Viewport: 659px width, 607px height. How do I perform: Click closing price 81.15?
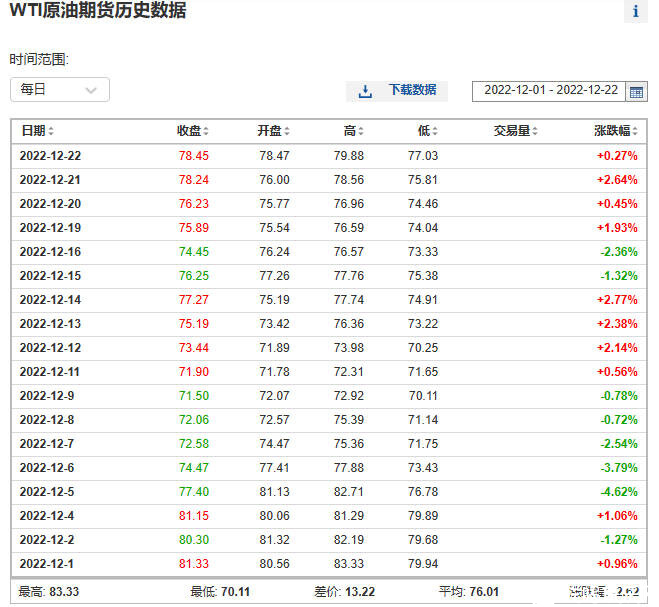[194, 515]
